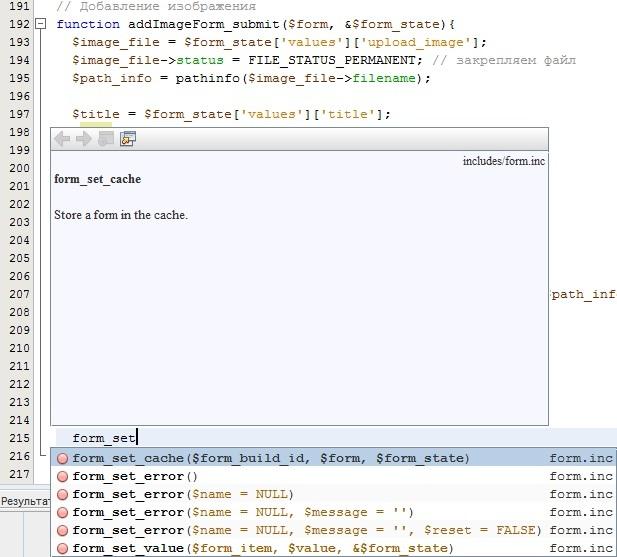Select form_set_error with $name and $message
Viewport: 617px width, 557px height.
243,512
